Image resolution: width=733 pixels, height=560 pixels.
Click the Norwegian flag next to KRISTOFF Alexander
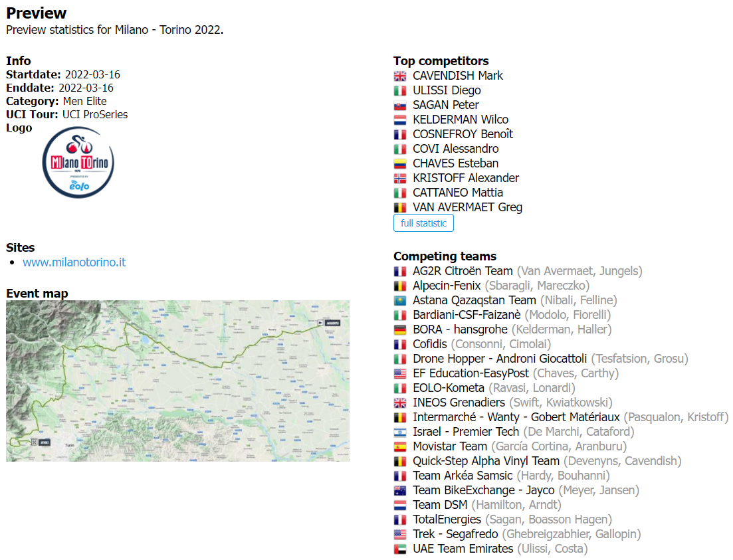pyautogui.click(x=399, y=178)
